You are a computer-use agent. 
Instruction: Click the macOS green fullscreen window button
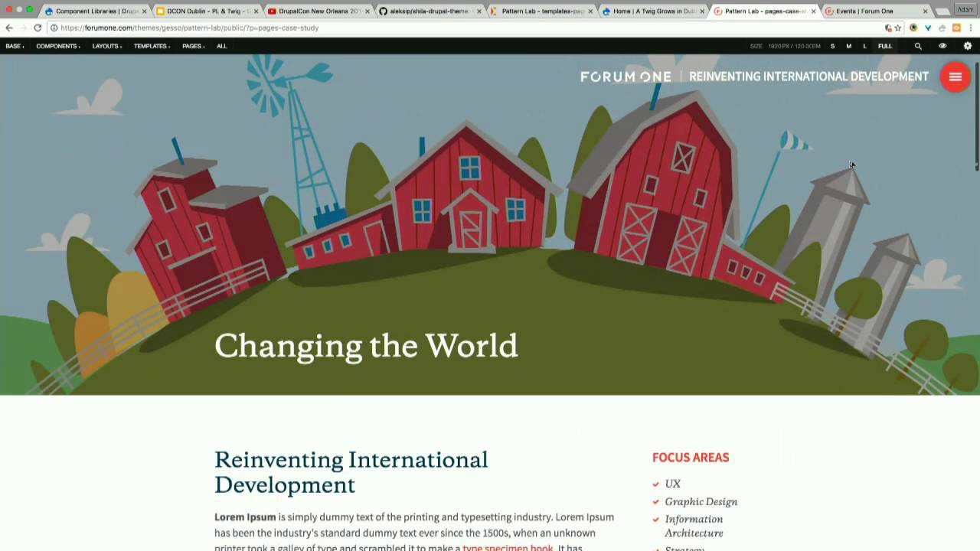pyautogui.click(x=30, y=9)
